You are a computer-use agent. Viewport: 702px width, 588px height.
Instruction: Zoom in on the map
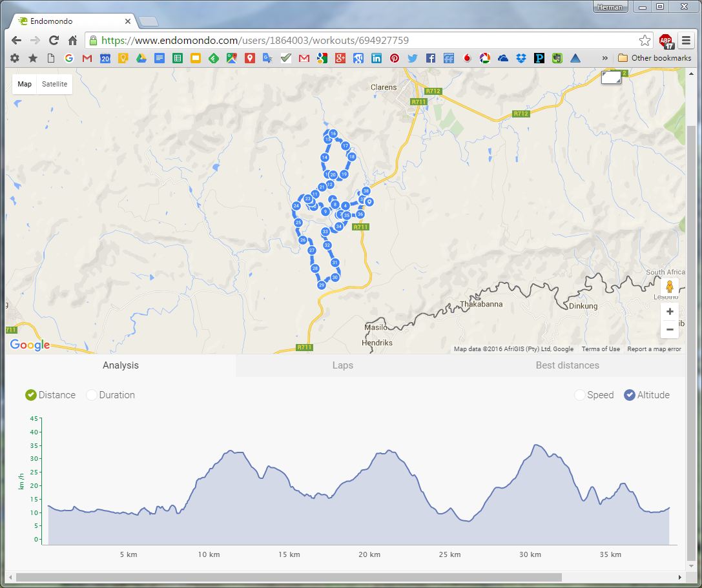point(670,312)
